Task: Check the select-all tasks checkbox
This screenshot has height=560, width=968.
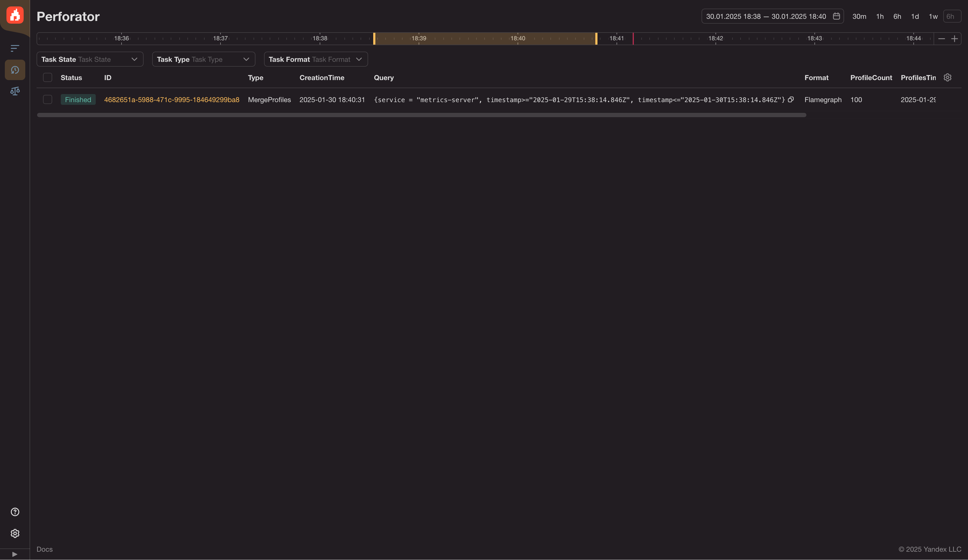Action: [x=48, y=77]
